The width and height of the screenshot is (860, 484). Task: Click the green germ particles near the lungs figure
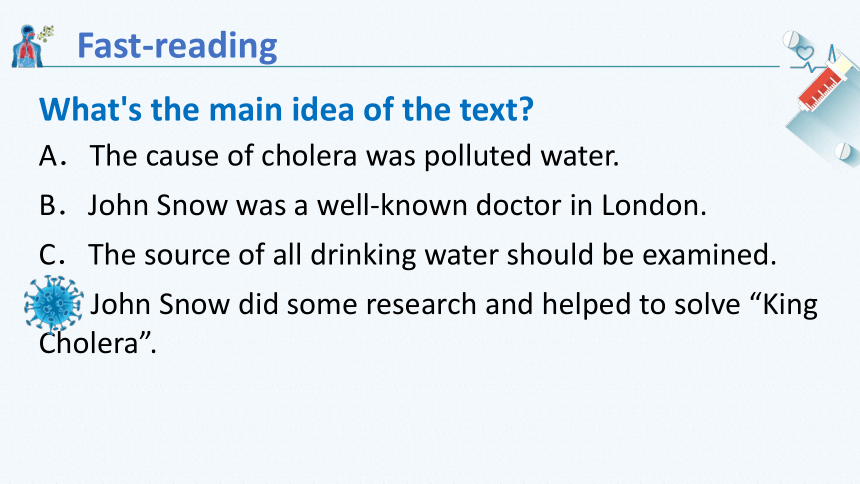click(46, 33)
